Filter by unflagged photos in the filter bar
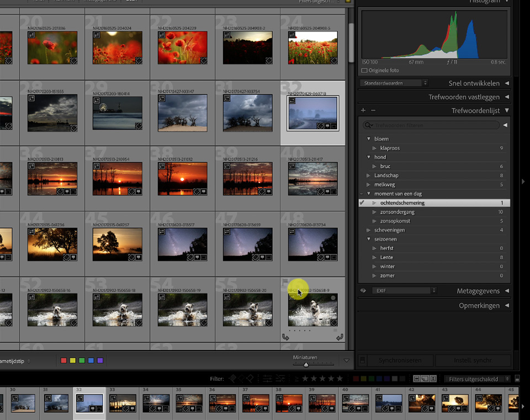This screenshot has height=420, width=530. tap(241, 379)
